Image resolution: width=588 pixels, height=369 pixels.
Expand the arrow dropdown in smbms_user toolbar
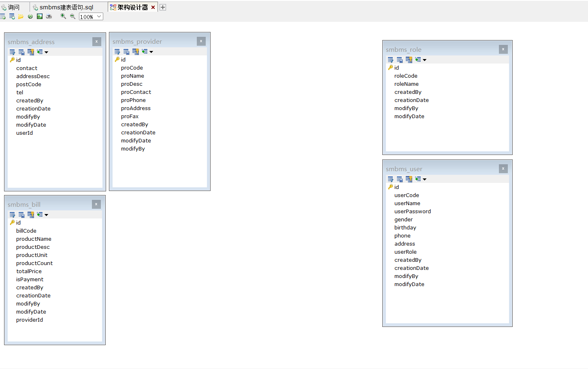tap(424, 179)
